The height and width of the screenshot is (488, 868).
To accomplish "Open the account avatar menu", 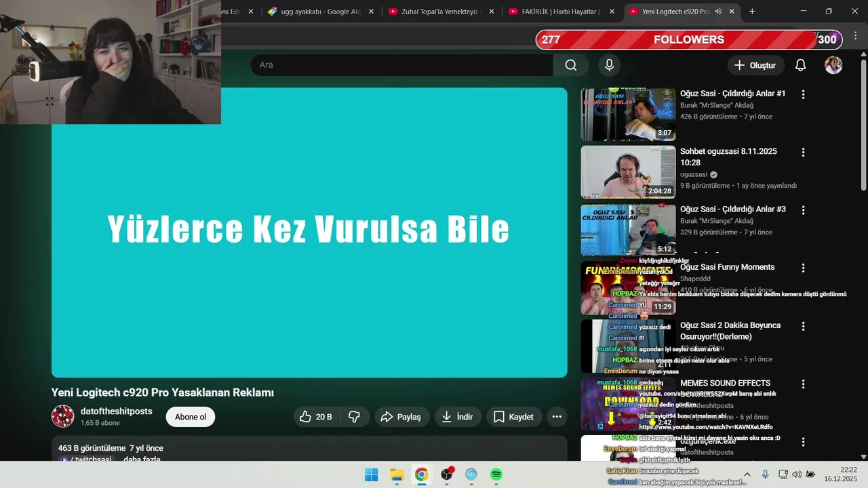I will click(x=833, y=65).
